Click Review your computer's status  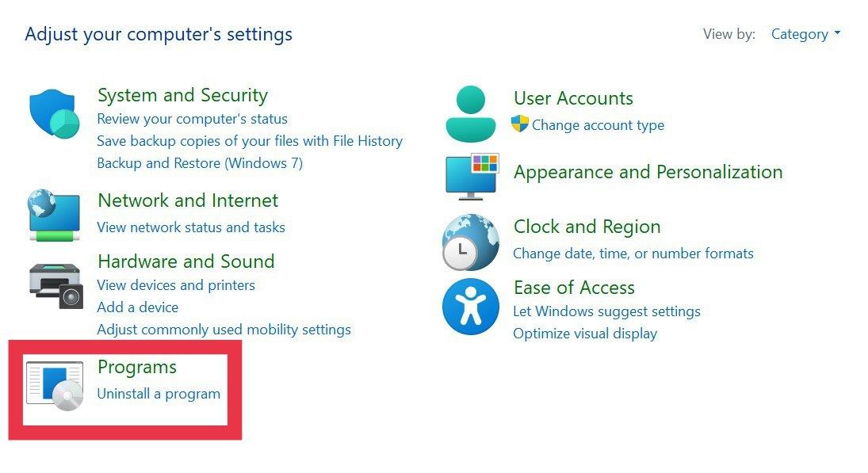tap(192, 119)
